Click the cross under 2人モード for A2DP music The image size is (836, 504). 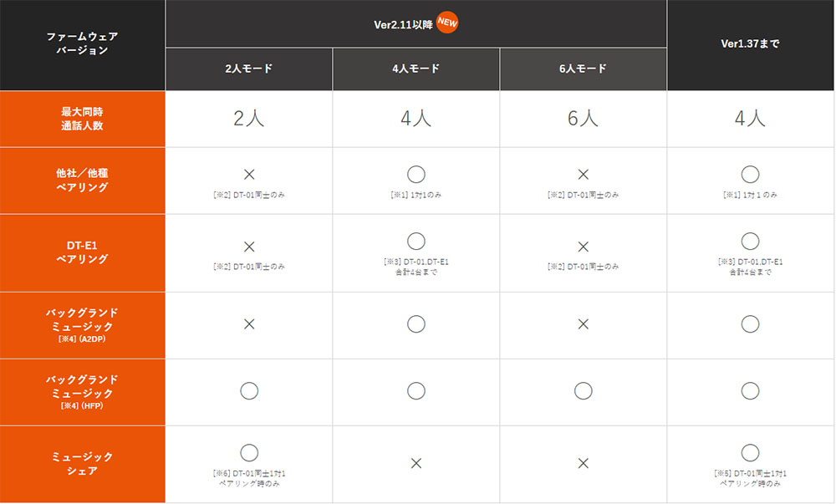tap(249, 324)
